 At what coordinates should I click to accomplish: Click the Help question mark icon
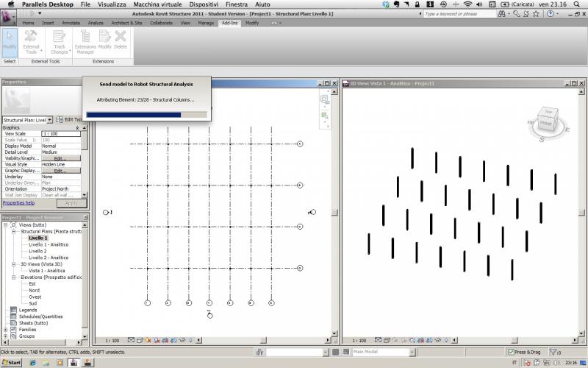pos(550,14)
